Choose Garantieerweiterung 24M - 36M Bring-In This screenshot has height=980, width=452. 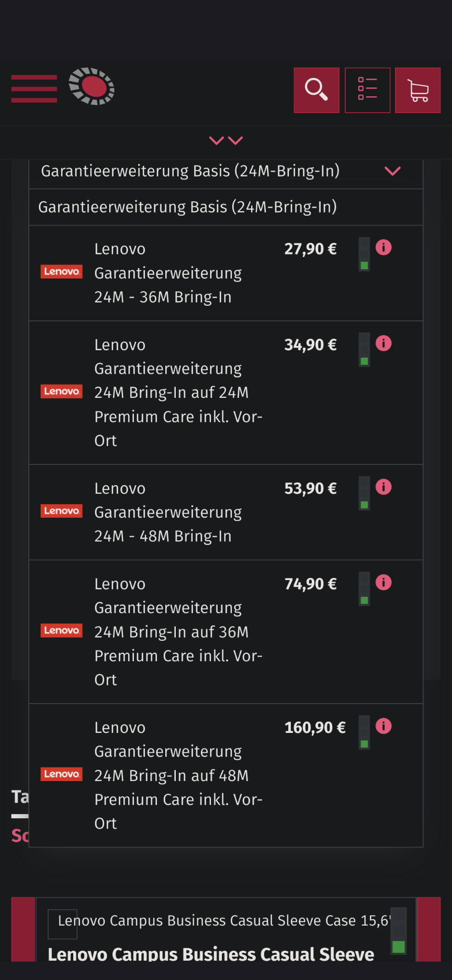pyautogui.click(x=167, y=273)
